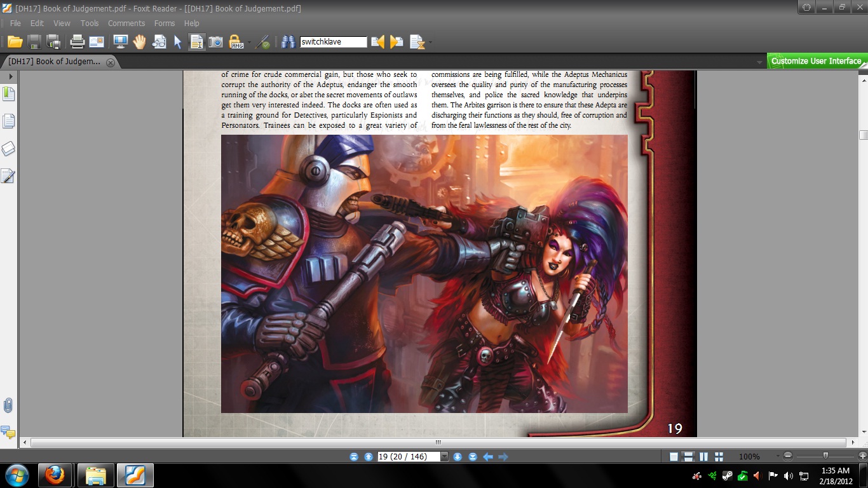The height and width of the screenshot is (488, 868).
Task: Select the Book of Judgement document tab
Action: pyautogui.click(x=60, y=62)
